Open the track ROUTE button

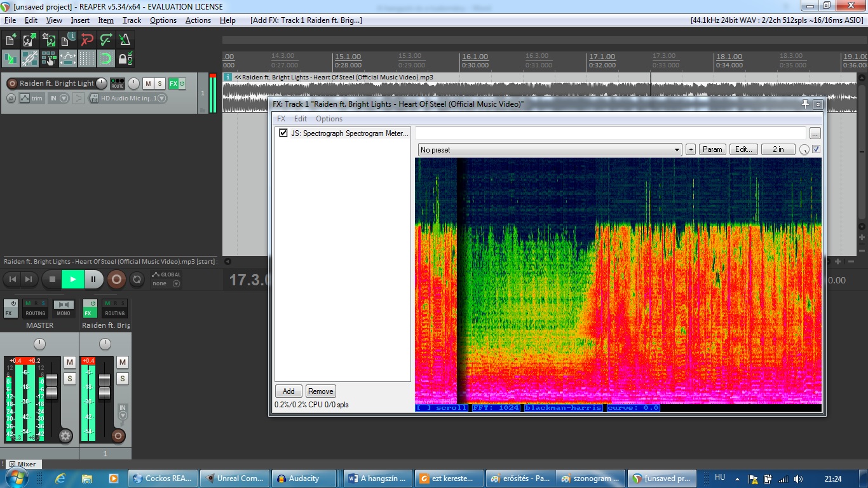tap(118, 83)
